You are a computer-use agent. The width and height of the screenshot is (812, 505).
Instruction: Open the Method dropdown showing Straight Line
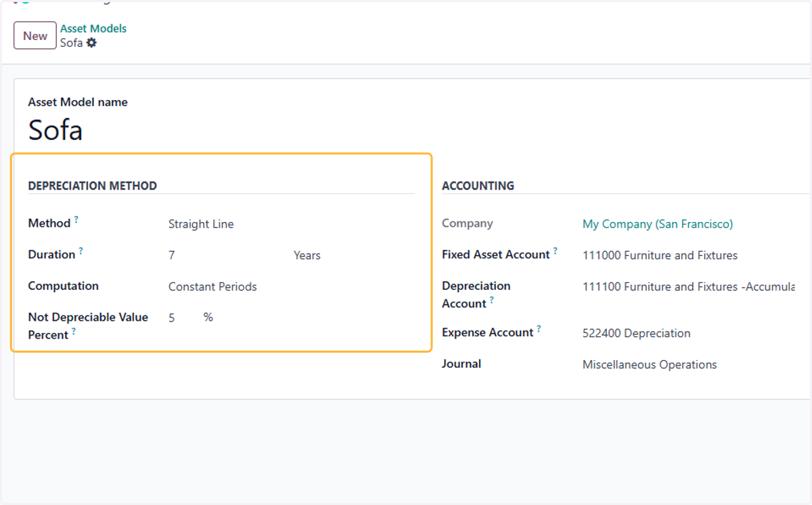(x=291, y=224)
